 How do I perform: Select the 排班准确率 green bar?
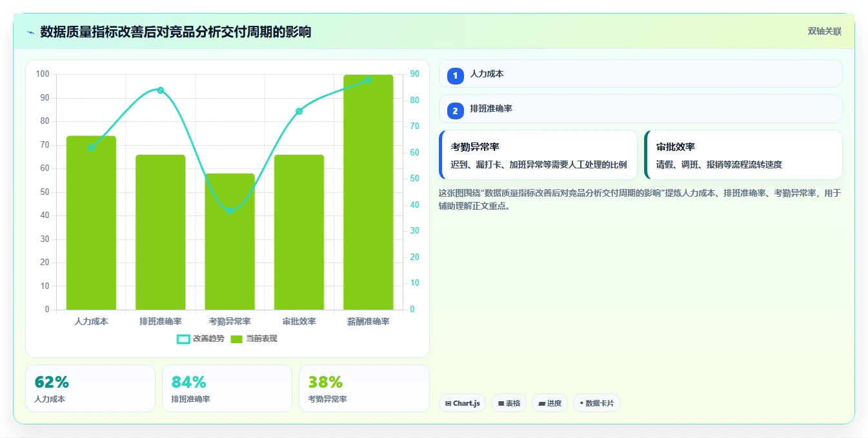coord(160,232)
